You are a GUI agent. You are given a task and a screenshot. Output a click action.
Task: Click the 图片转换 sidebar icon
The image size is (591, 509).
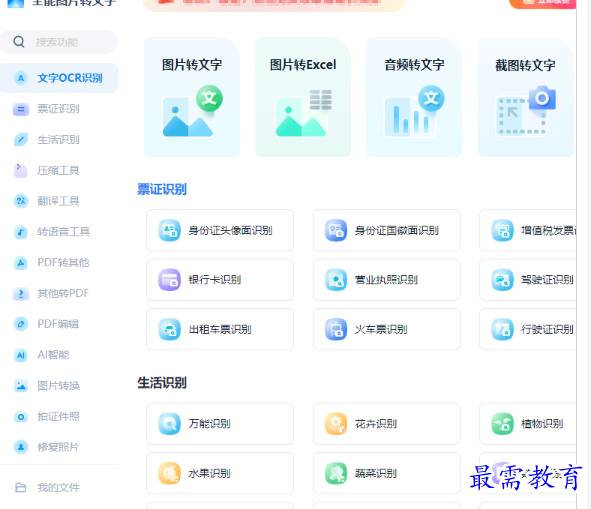click(21, 386)
